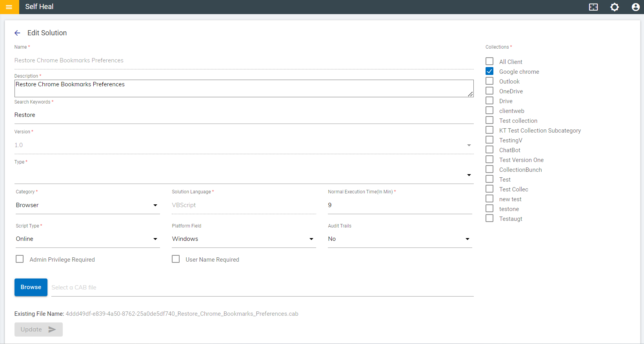Uncheck the Google chrome collection
The height and width of the screenshot is (344, 644).
coord(489,71)
